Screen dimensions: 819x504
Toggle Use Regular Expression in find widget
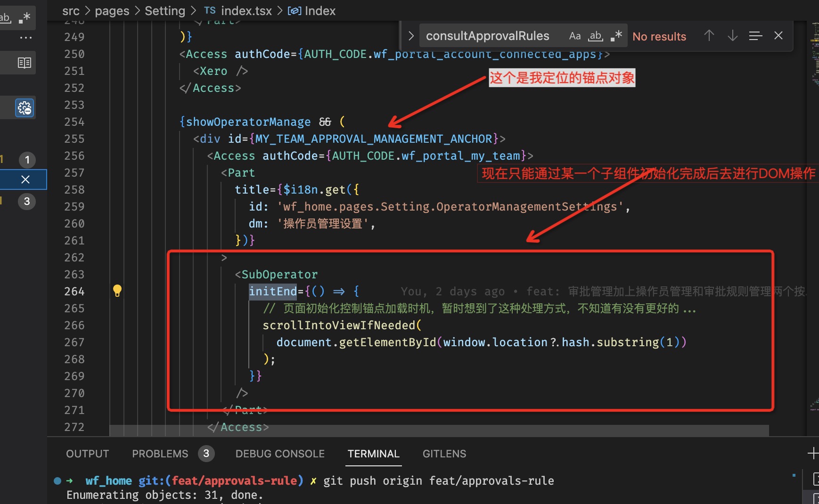point(616,36)
